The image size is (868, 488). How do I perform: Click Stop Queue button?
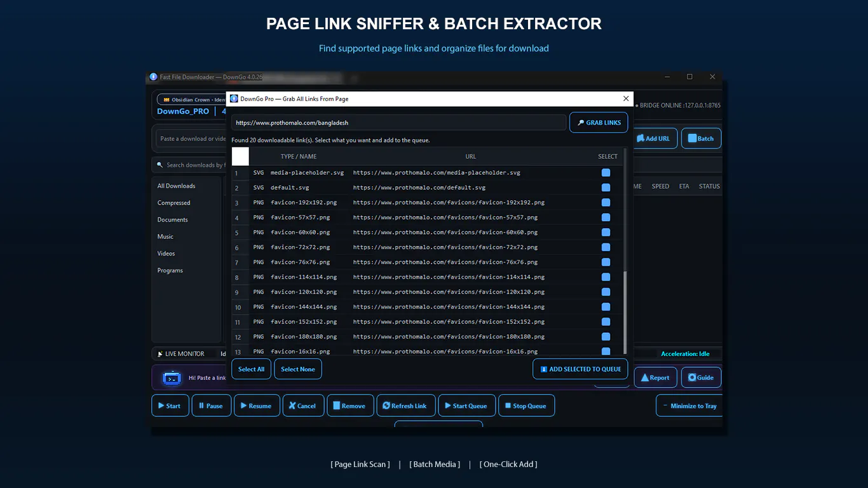tap(526, 405)
